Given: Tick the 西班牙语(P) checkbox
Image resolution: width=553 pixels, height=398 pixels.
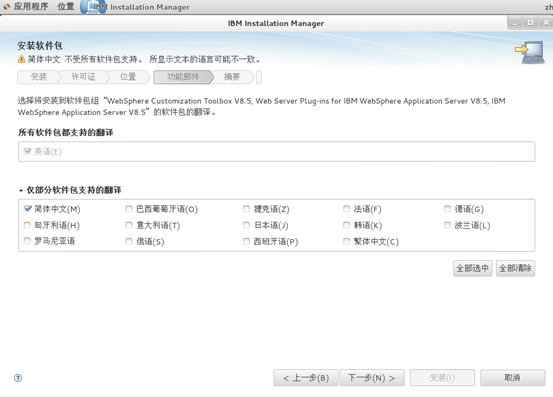Looking at the screenshot, I should pos(246,241).
